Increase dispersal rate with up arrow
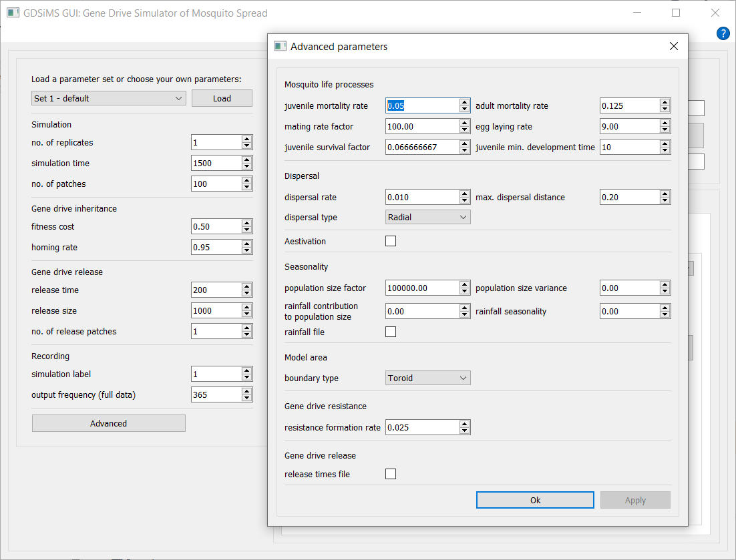 pos(464,194)
